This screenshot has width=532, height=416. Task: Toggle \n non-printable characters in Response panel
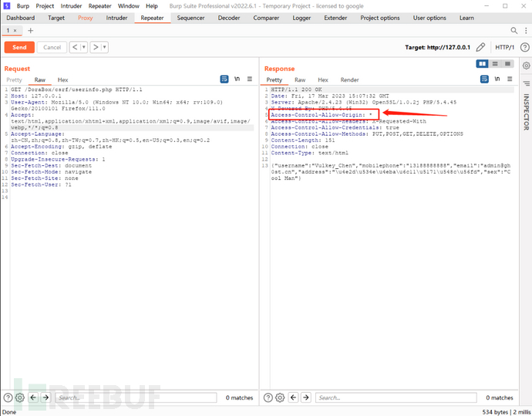pyautogui.click(x=497, y=79)
